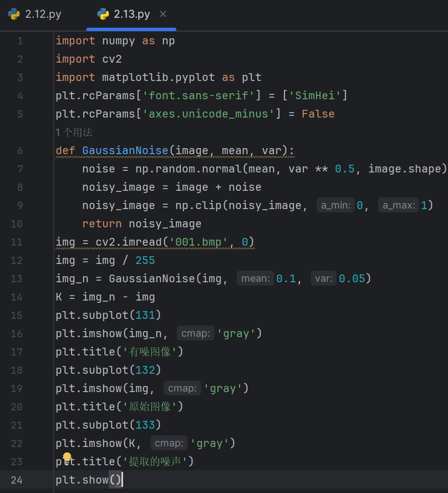This screenshot has height=493, width=448.
Task: Click 'K = img_n - img' on line 14
Action: (x=105, y=297)
